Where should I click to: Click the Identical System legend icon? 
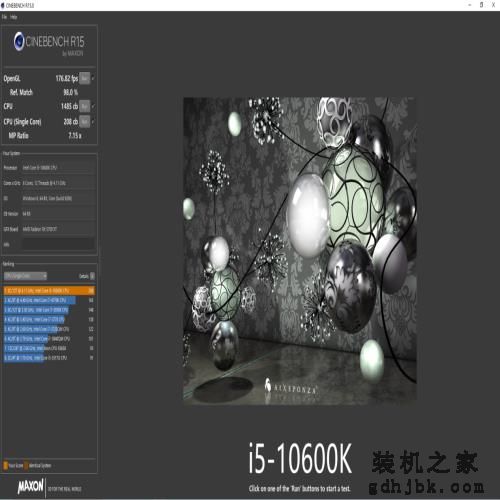click(x=27, y=465)
